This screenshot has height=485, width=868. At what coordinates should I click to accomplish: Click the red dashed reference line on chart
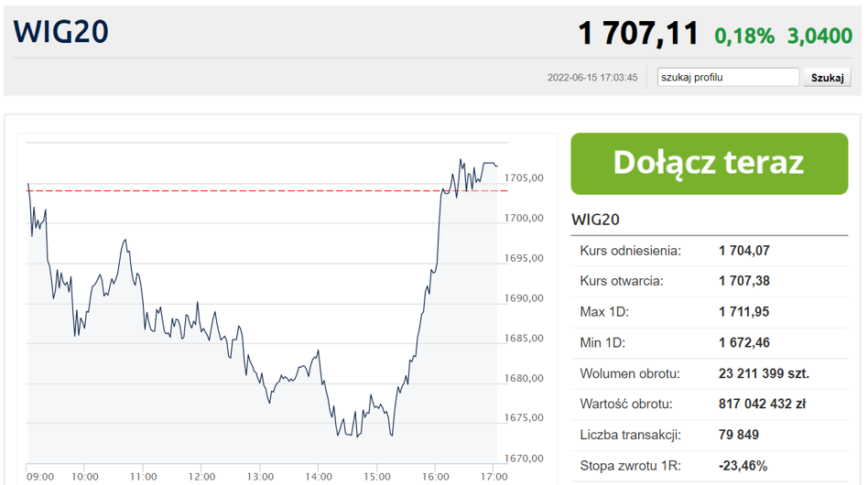pyautogui.click(x=267, y=190)
